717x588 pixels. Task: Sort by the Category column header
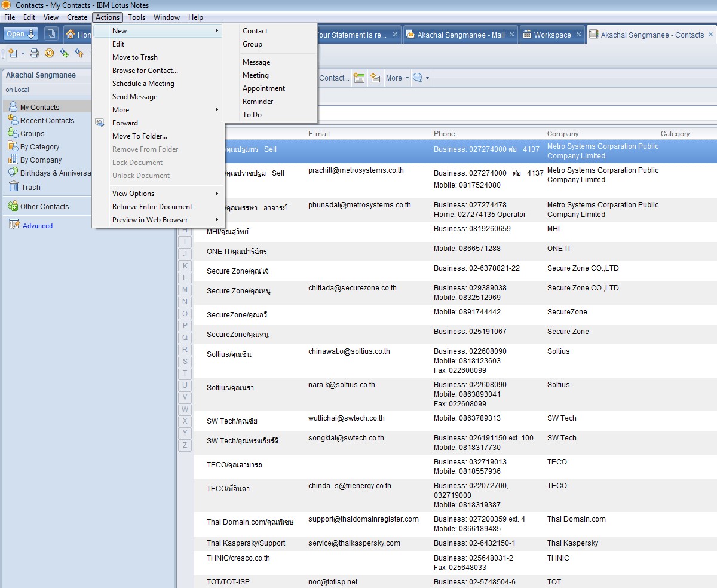(x=675, y=134)
